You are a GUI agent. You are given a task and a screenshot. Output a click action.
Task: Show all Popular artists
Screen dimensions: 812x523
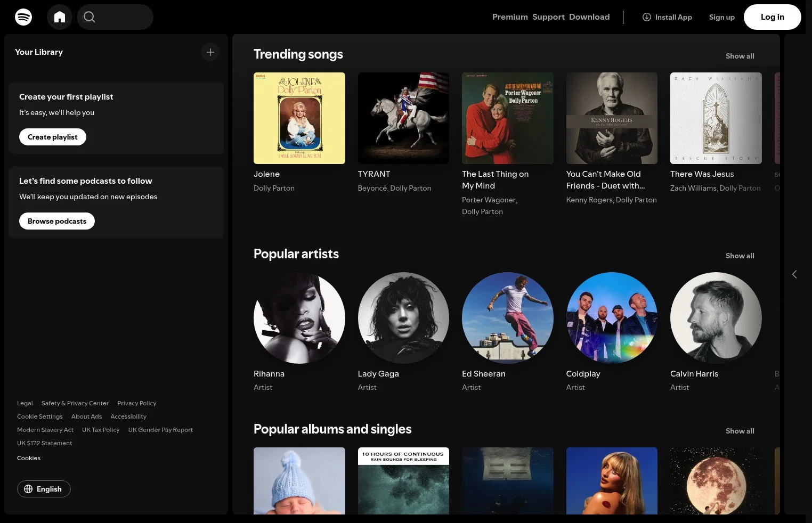740,256
